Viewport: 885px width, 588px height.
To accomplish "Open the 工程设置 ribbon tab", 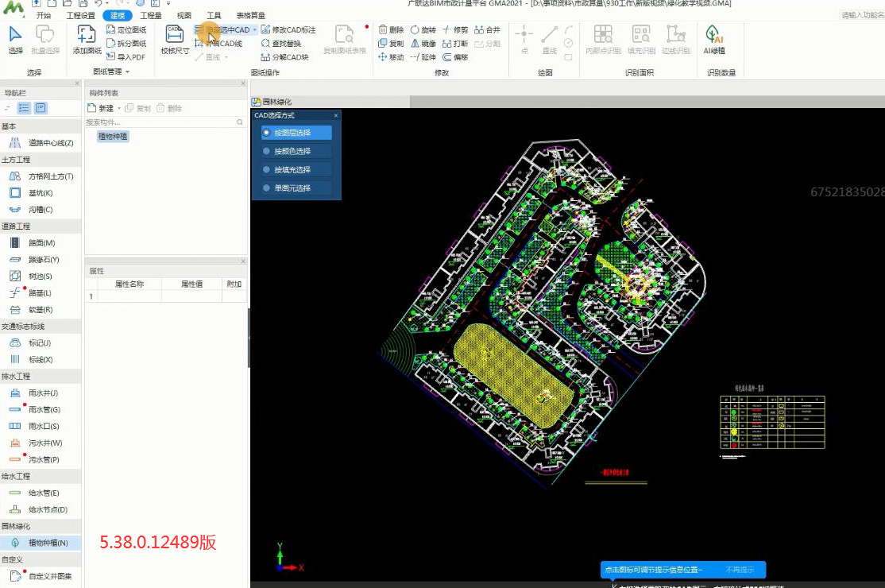I will click(81, 15).
